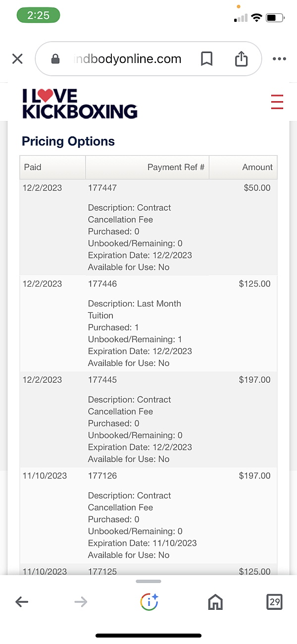Tap the home icon in bottom bar
This screenshot has width=297, height=644.
[x=215, y=602]
